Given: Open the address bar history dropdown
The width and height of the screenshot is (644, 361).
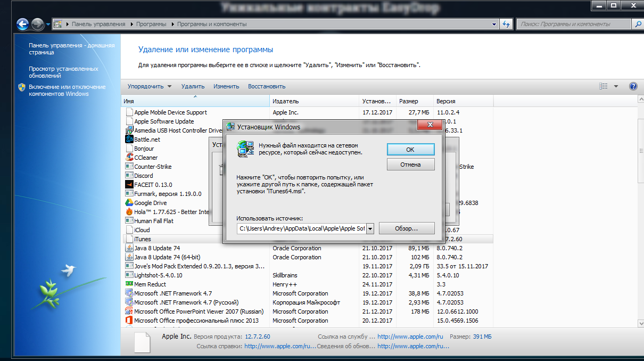Looking at the screenshot, I should pyautogui.click(x=494, y=24).
